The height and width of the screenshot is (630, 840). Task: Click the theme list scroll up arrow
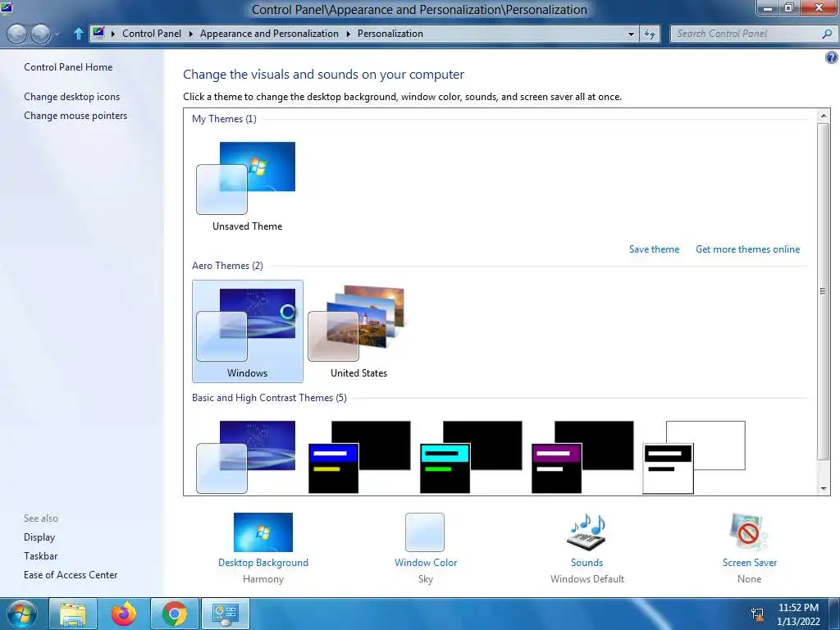pos(824,115)
